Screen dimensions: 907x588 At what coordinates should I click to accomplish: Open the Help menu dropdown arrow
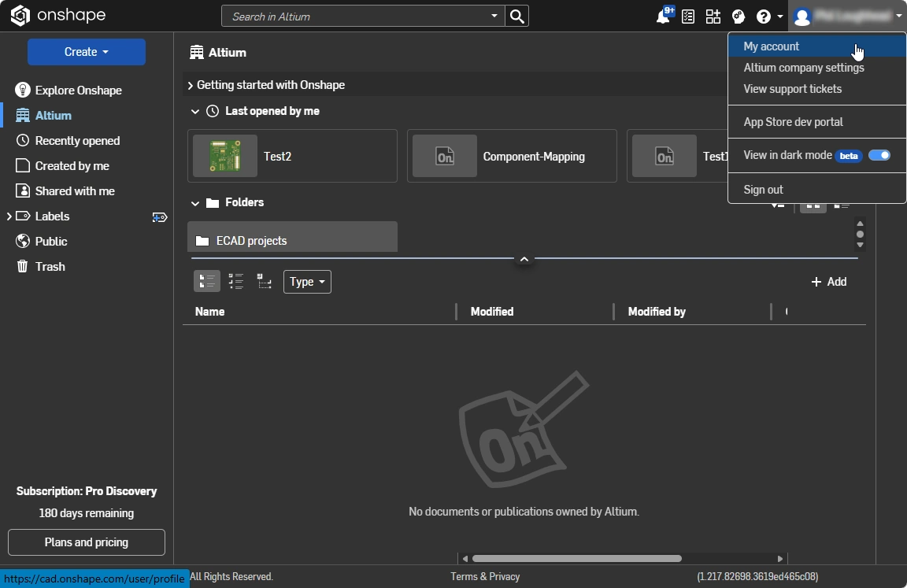point(780,17)
